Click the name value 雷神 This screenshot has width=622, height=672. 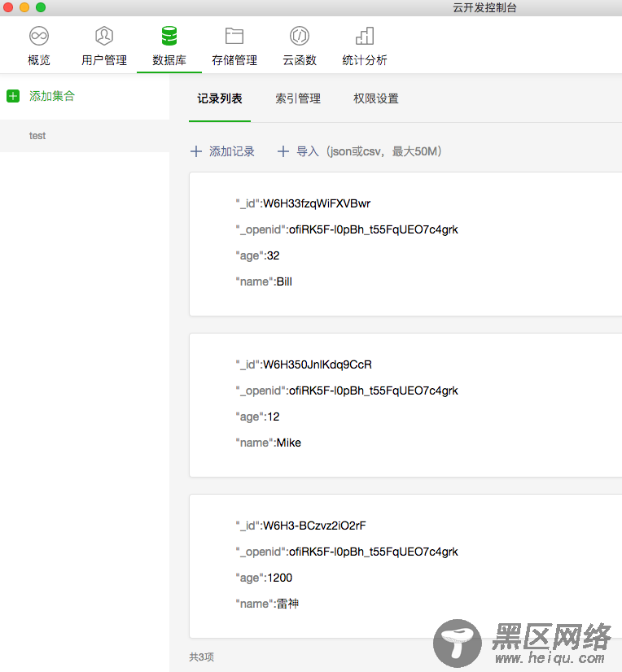(x=287, y=604)
